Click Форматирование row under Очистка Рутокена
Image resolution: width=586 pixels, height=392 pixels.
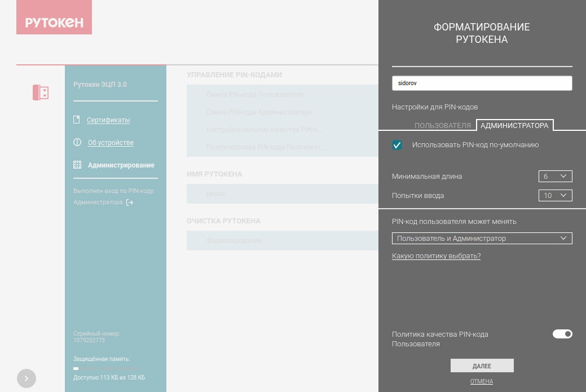pos(283,241)
